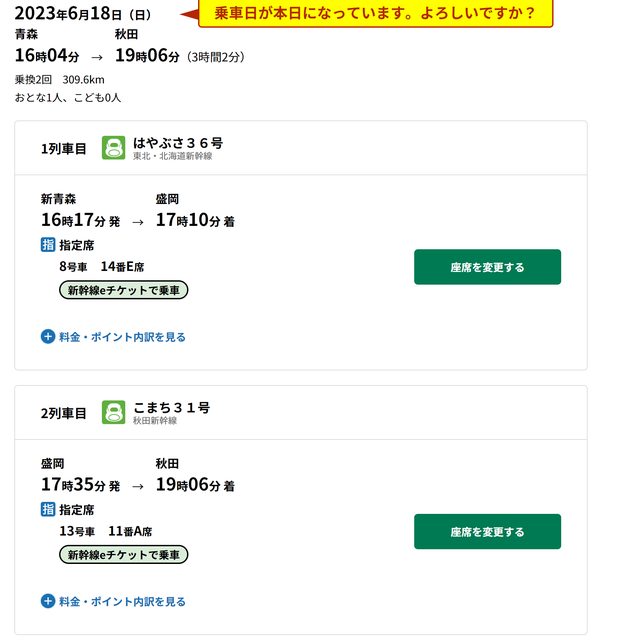Click the 8号車 14番E席 seat text

pyautogui.click(x=102, y=267)
